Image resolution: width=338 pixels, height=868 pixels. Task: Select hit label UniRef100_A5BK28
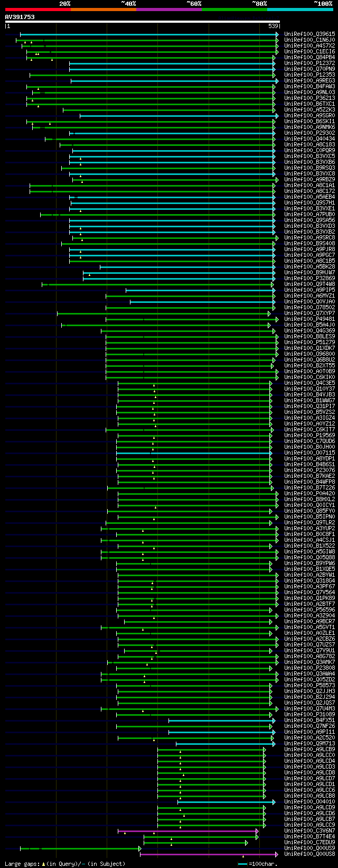pos(309,266)
